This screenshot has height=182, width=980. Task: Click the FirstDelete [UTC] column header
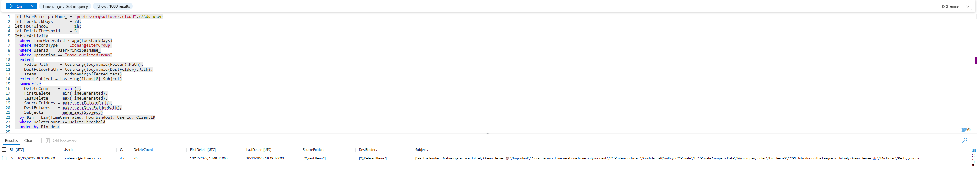pyautogui.click(x=203, y=150)
